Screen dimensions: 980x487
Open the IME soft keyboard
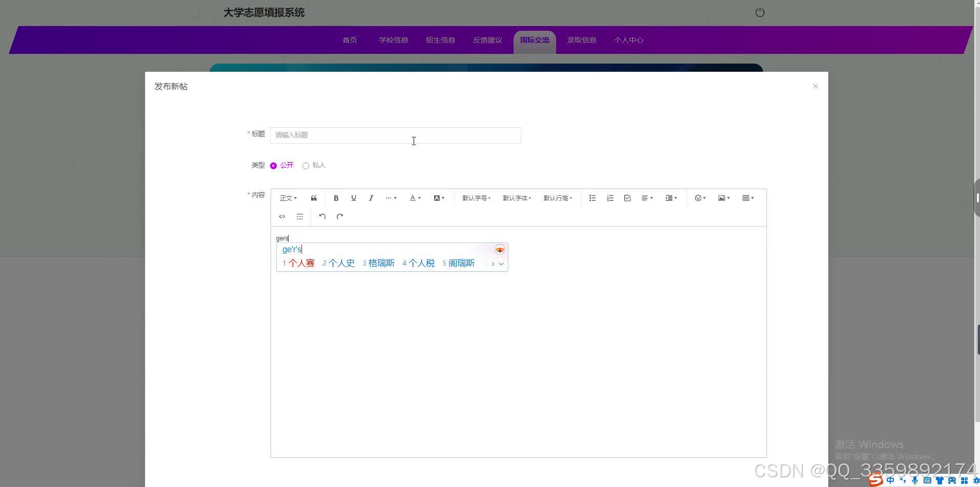927,480
